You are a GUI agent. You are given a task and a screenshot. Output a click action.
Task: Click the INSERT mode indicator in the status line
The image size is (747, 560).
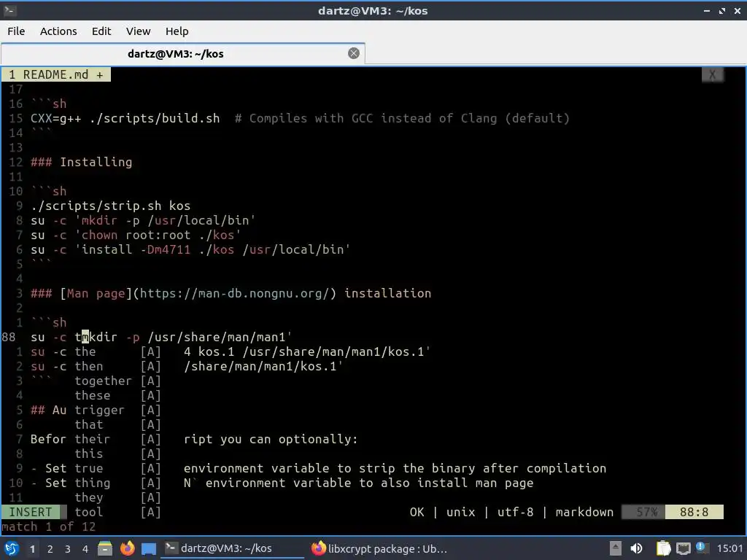coord(31,513)
